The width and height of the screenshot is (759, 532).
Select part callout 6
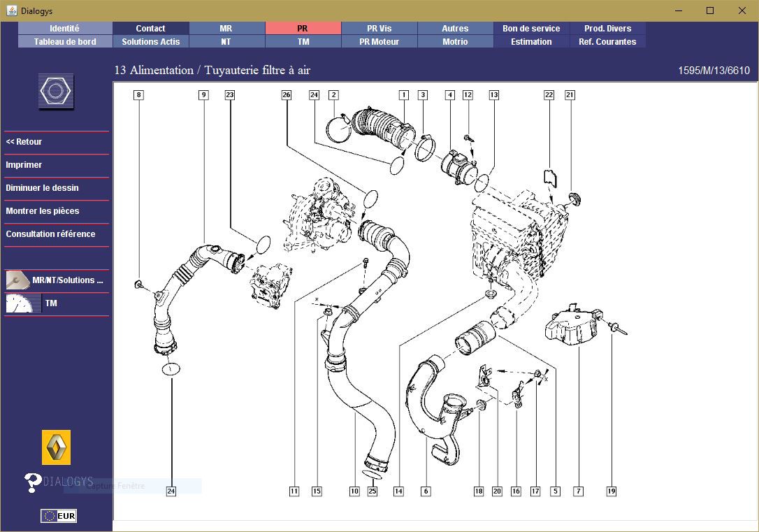tap(426, 491)
